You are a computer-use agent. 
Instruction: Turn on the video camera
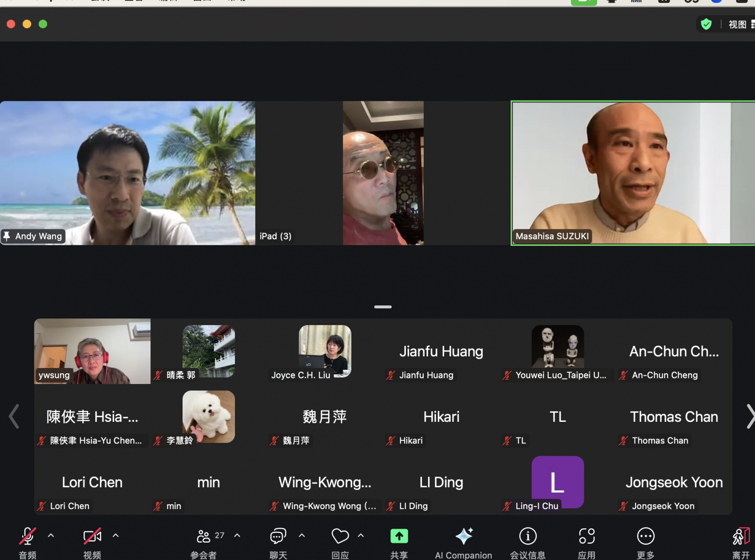92,536
